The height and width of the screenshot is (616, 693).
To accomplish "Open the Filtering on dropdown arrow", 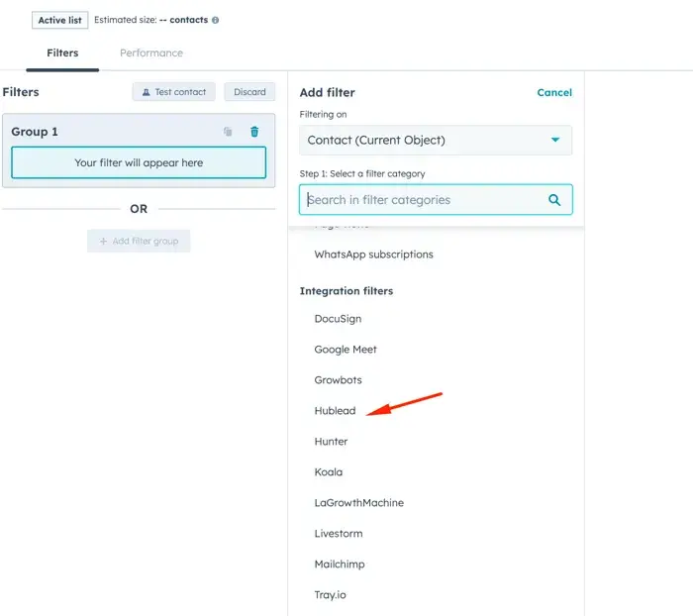I will click(x=555, y=141).
